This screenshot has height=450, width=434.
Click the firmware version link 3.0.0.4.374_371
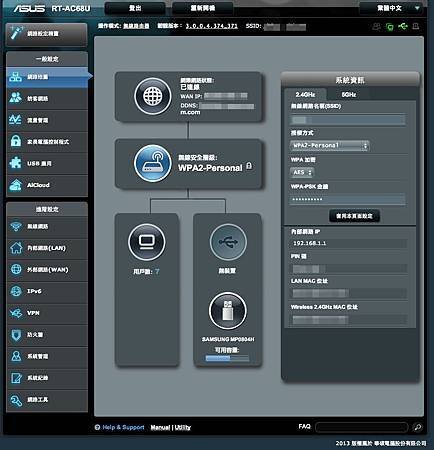(212, 26)
